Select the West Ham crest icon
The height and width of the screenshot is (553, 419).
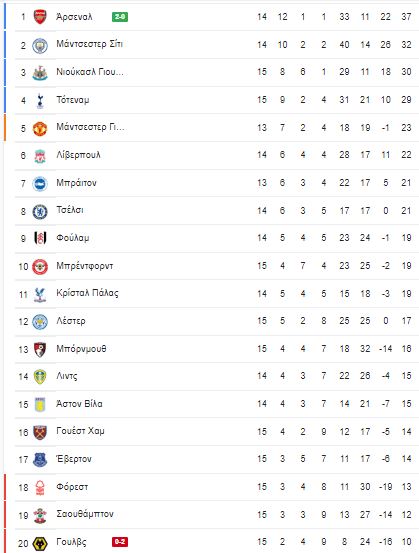40,432
